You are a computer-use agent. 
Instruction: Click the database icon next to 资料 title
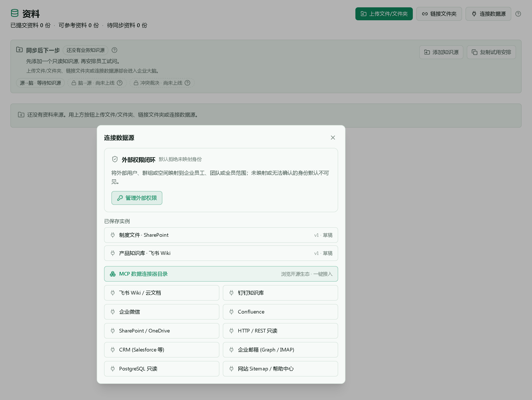pyautogui.click(x=15, y=13)
